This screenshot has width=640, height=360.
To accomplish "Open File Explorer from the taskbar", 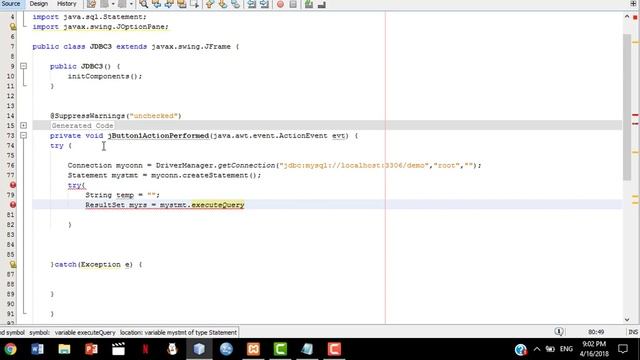I will point(64,349).
